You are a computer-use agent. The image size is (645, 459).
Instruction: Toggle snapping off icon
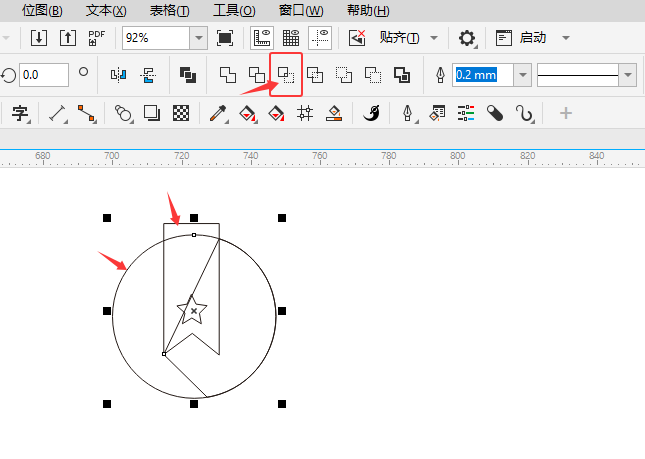click(x=357, y=38)
